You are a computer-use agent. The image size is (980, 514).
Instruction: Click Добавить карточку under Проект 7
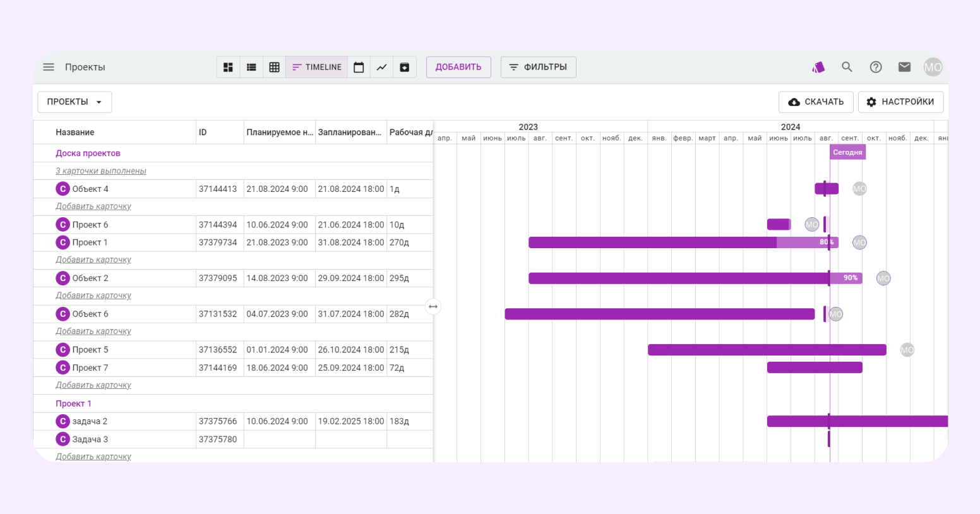tap(93, 385)
